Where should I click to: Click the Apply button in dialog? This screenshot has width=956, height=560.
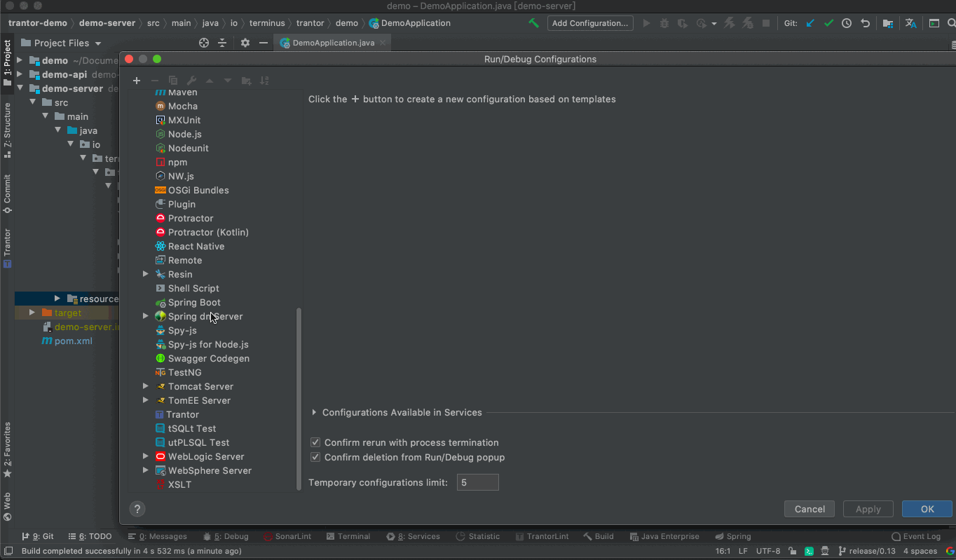[x=868, y=510]
